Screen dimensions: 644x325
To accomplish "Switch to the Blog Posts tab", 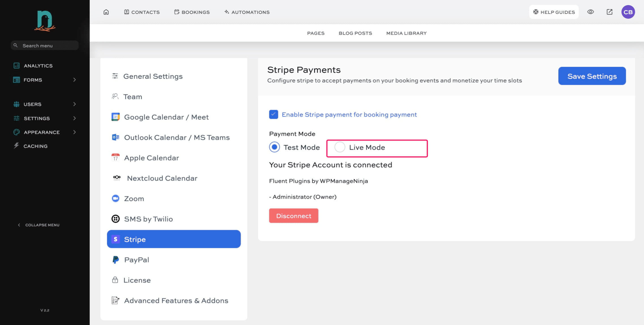I will (x=355, y=33).
